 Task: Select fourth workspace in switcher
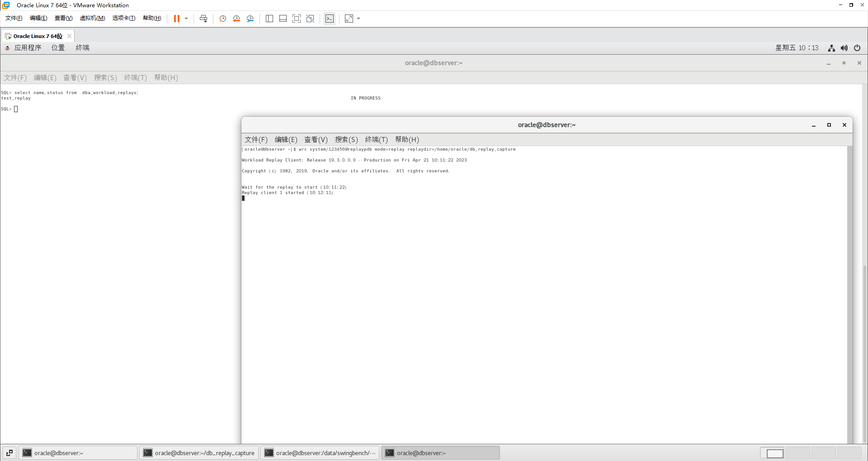(x=849, y=453)
